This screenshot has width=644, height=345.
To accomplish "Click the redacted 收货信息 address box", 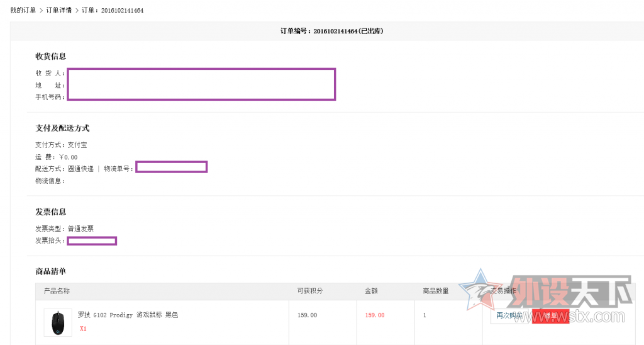I will tap(201, 84).
